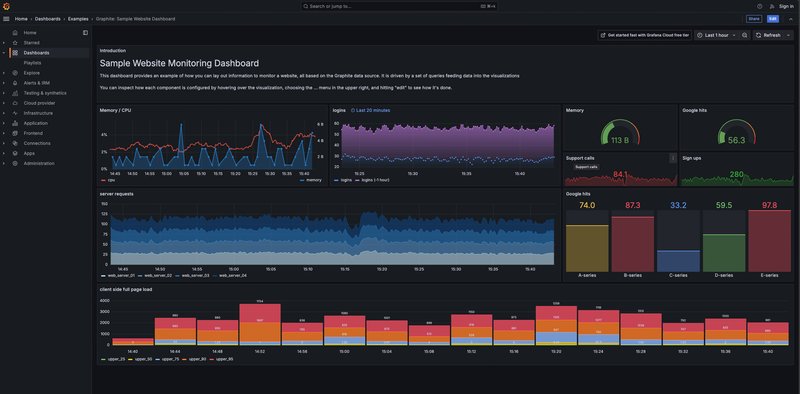Expand the Alerts & IRM section arrow

click(x=4, y=83)
